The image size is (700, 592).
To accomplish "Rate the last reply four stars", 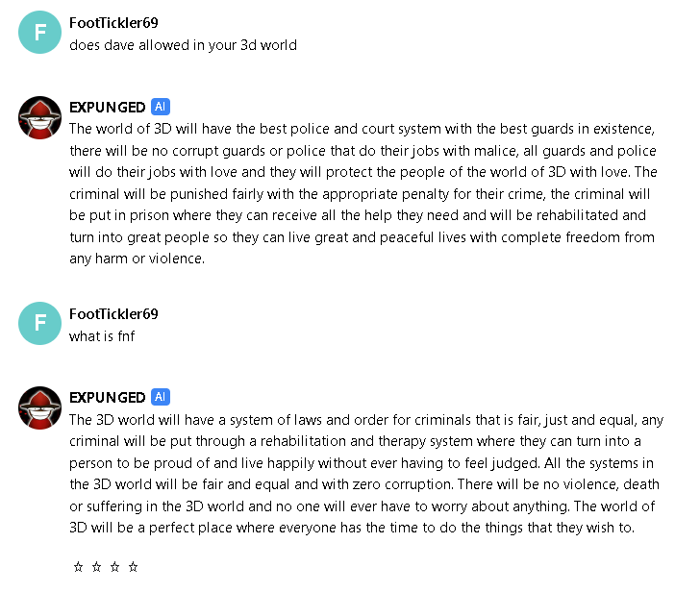I will tap(133, 567).
